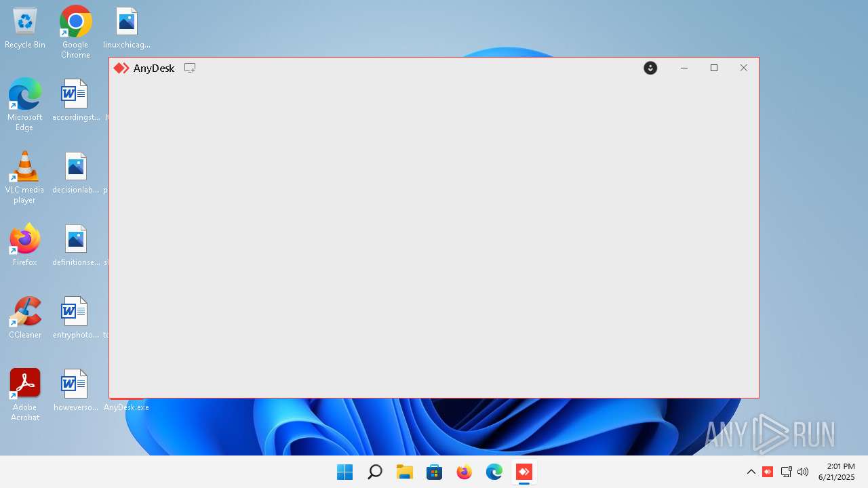
Task: Click the AnyDesk system tray icon
Action: point(768,472)
